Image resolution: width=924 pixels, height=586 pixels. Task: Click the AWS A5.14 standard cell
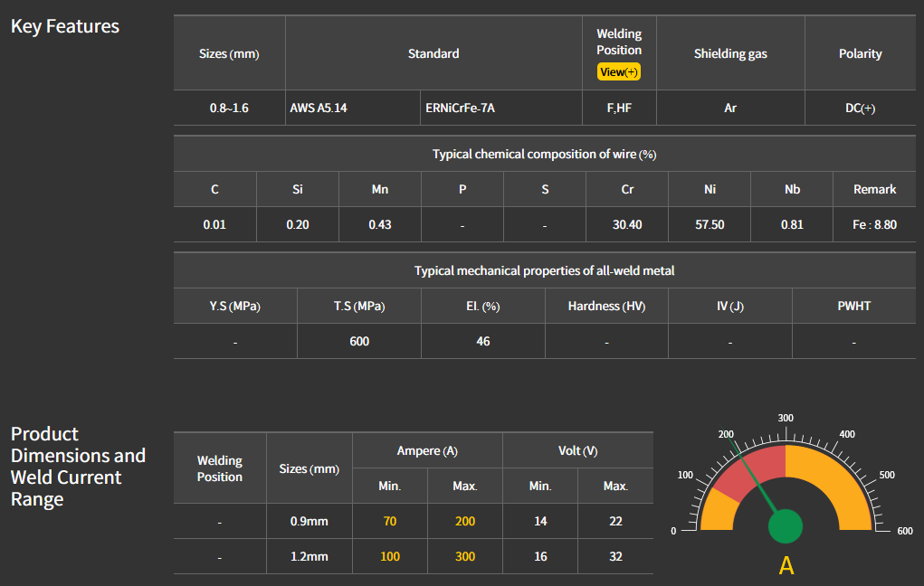319,108
